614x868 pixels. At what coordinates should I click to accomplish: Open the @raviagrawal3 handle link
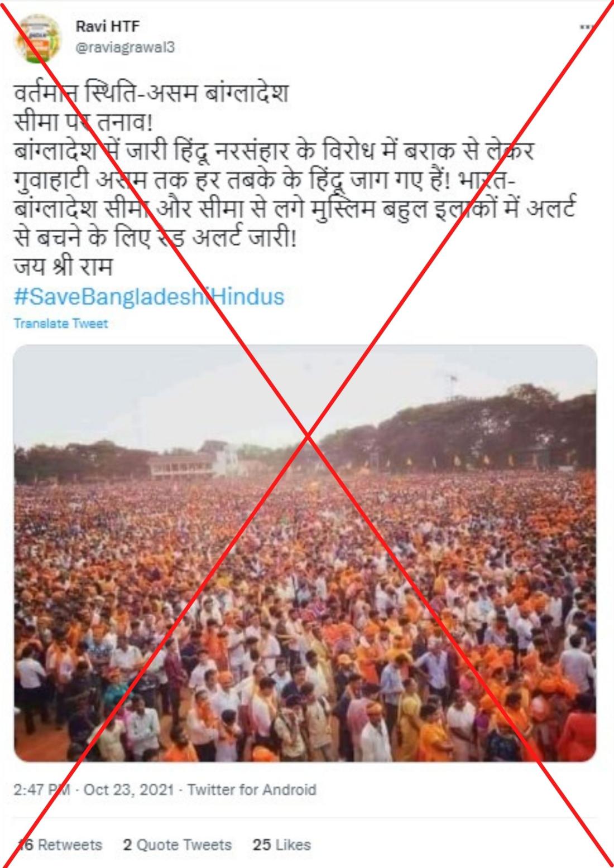click(124, 48)
